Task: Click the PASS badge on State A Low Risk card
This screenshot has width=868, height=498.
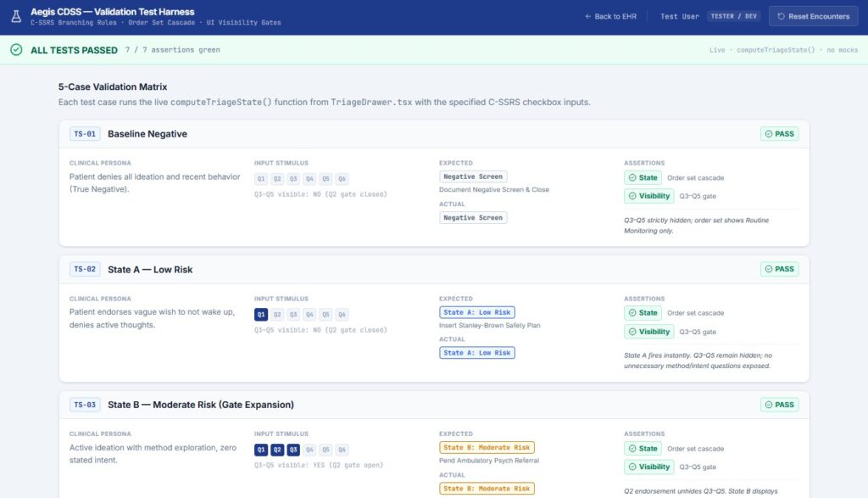Action: pyautogui.click(x=780, y=269)
